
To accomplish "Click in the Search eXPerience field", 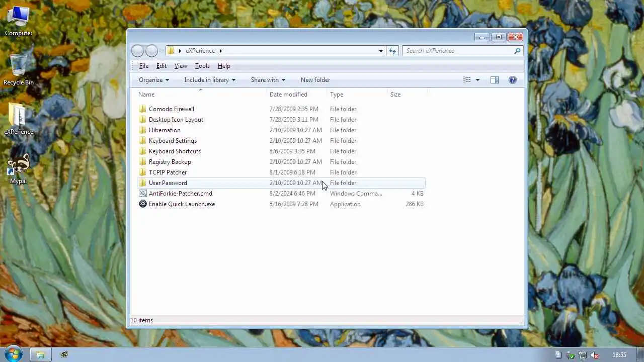I will click(458, 51).
